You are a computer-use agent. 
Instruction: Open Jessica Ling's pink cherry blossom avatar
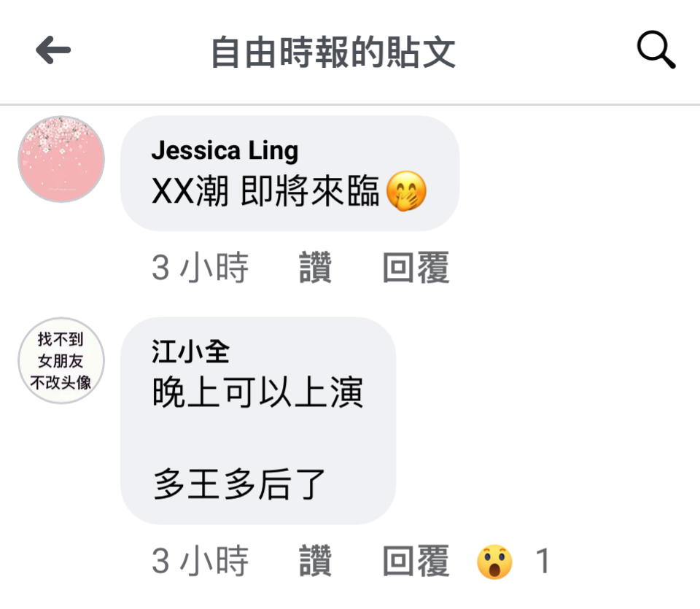(61, 159)
